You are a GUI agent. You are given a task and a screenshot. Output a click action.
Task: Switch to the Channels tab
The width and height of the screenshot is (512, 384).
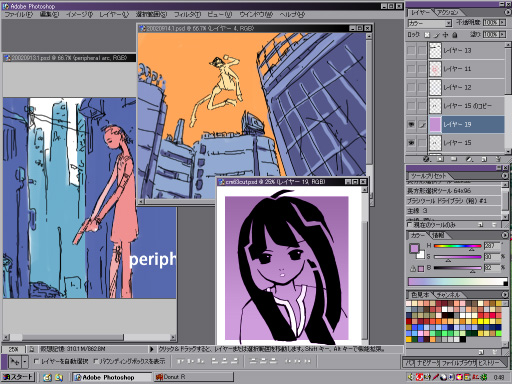448,295
